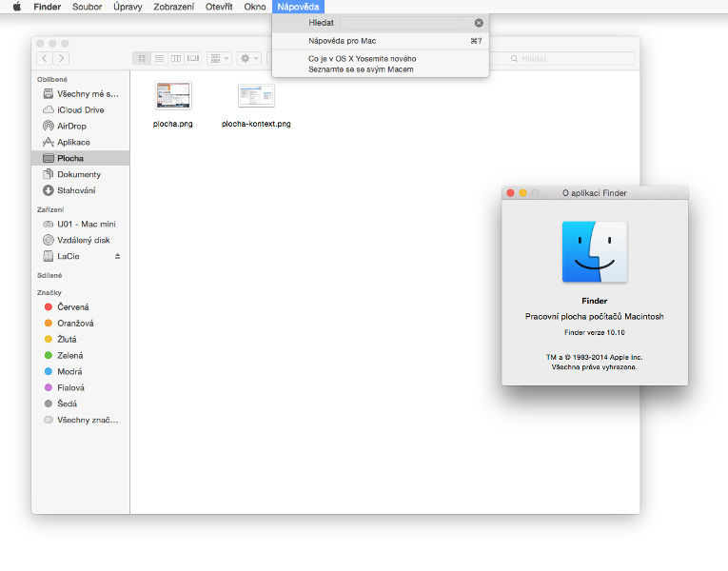Minimize the O aplikaci Finder window
The width and height of the screenshot is (728, 571).
coord(522,193)
